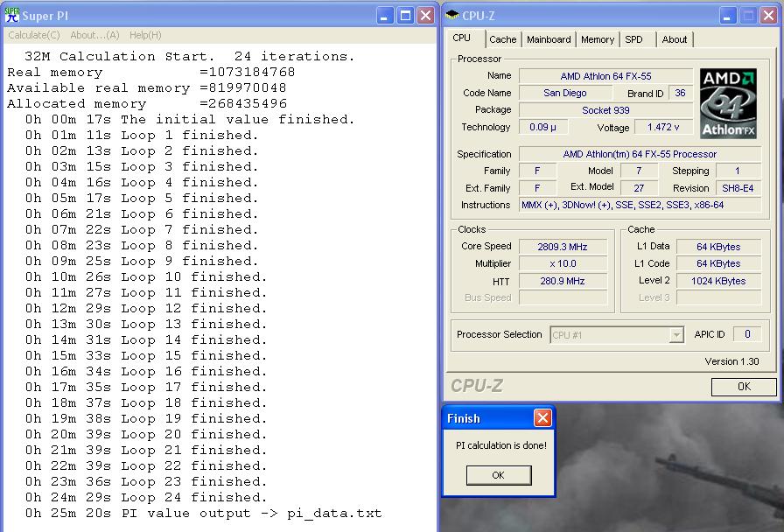The image size is (784, 532).
Task: Minimize the Super PI window
Action: tap(384, 16)
